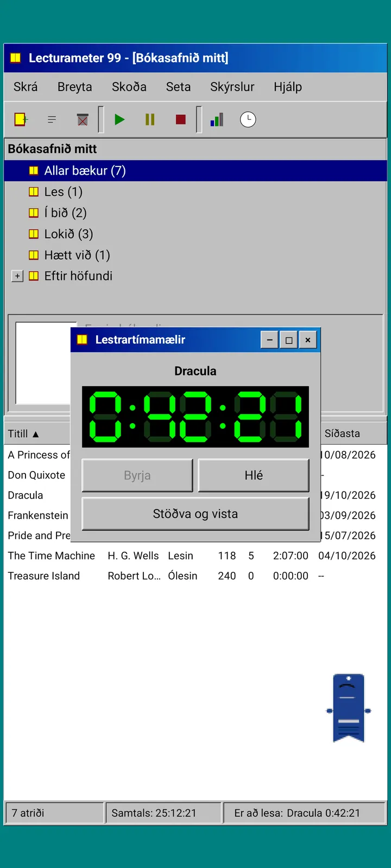Image resolution: width=391 pixels, height=868 pixels.
Task: Open the Seta menu
Action: click(178, 87)
